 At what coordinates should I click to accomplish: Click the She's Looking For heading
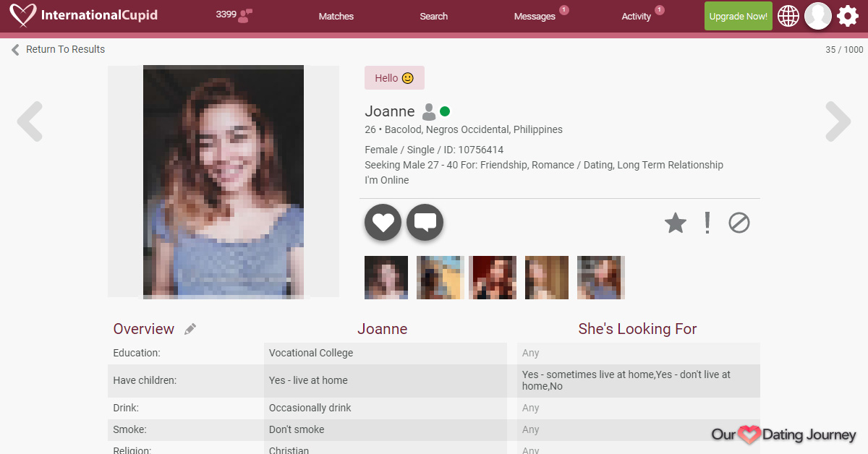(637, 329)
